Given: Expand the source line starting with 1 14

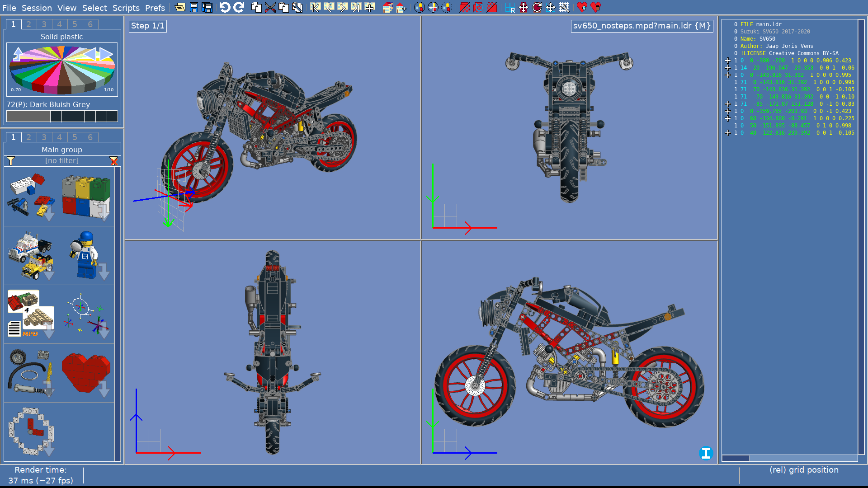Looking at the screenshot, I should point(728,68).
